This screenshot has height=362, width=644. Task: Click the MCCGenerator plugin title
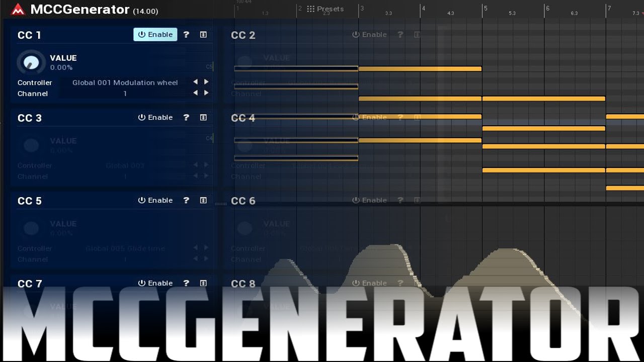[80, 9]
